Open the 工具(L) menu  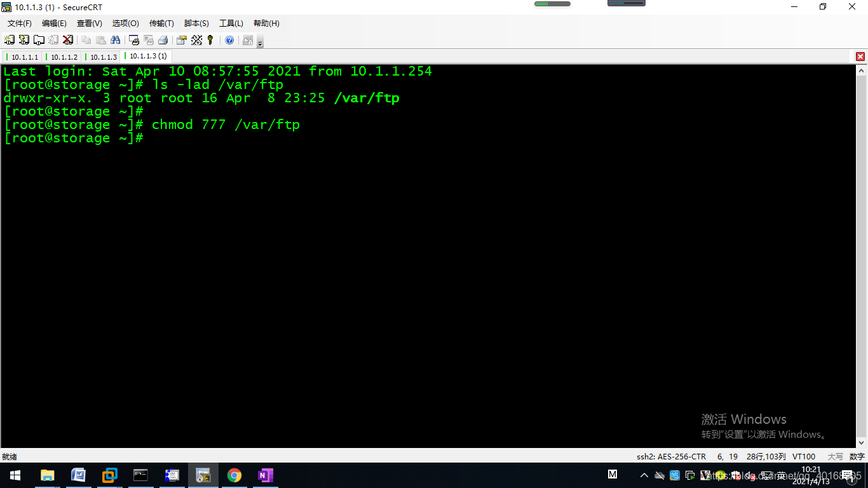click(x=231, y=24)
